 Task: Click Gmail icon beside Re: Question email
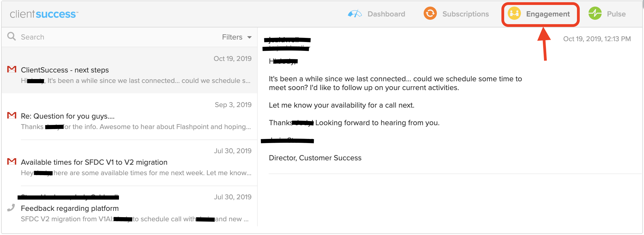(x=12, y=115)
